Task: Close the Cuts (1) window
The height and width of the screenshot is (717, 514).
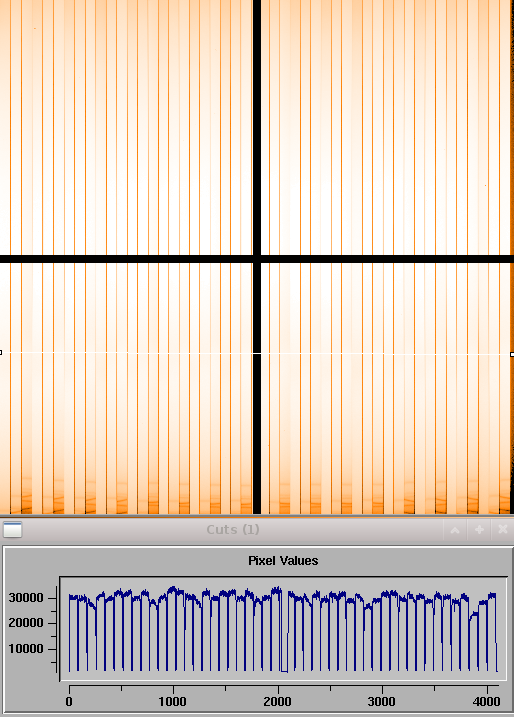Action: [x=503, y=530]
